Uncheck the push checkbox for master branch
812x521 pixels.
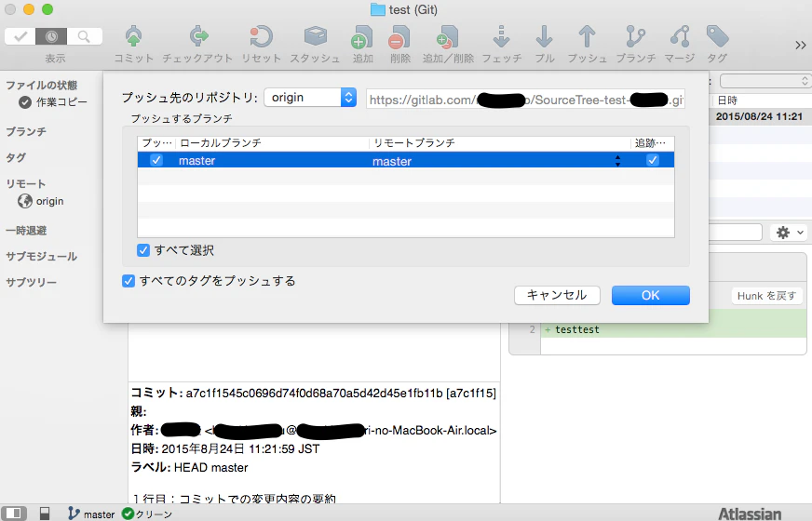point(156,160)
